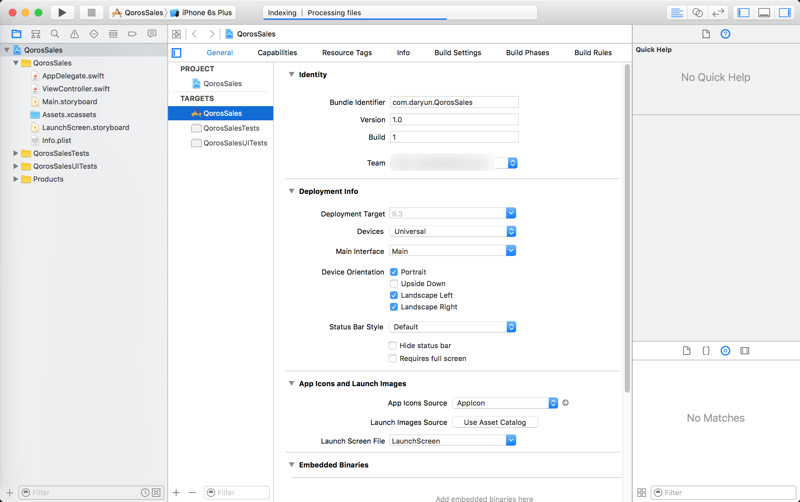Click the Version field

pyautogui.click(x=454, y=119)
